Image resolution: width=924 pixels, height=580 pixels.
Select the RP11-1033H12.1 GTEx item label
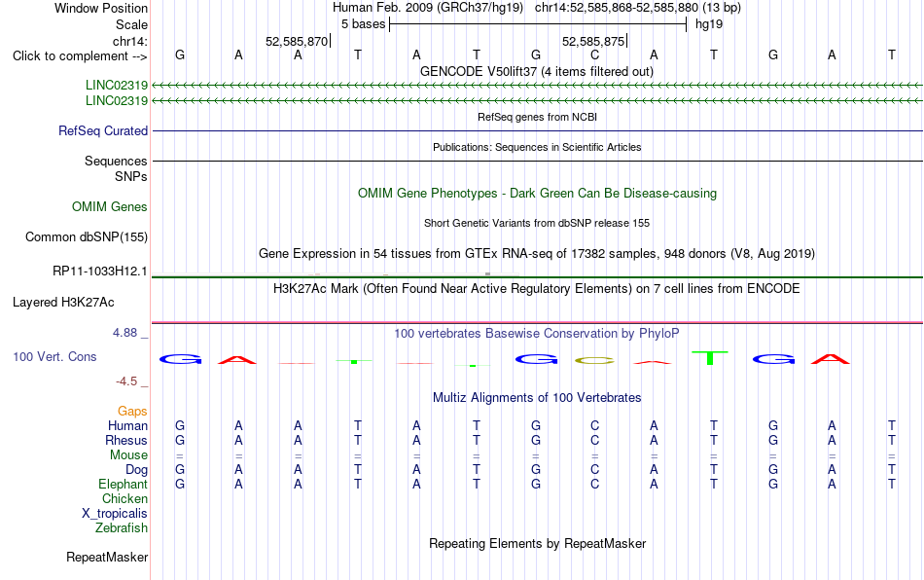click(99, 272)
